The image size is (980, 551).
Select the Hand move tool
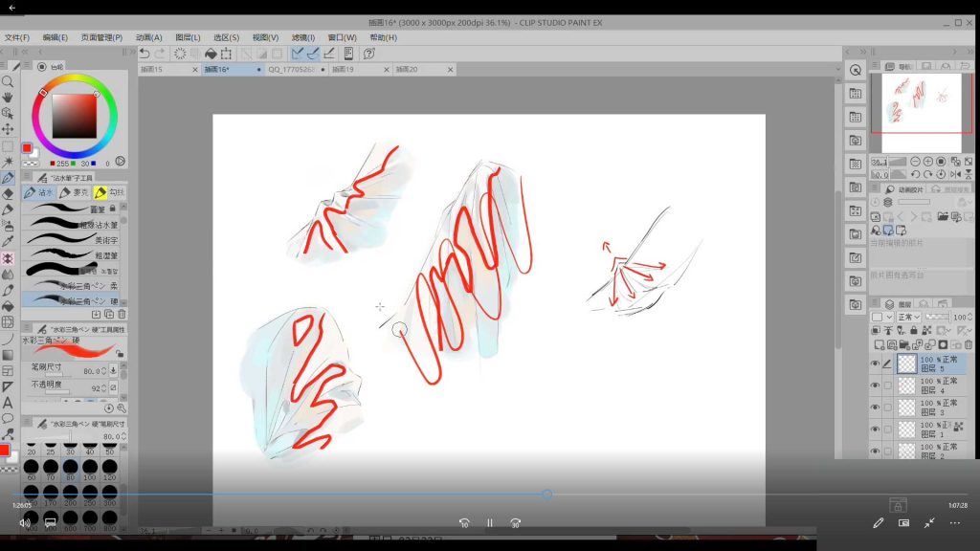[x=8, y=98]
